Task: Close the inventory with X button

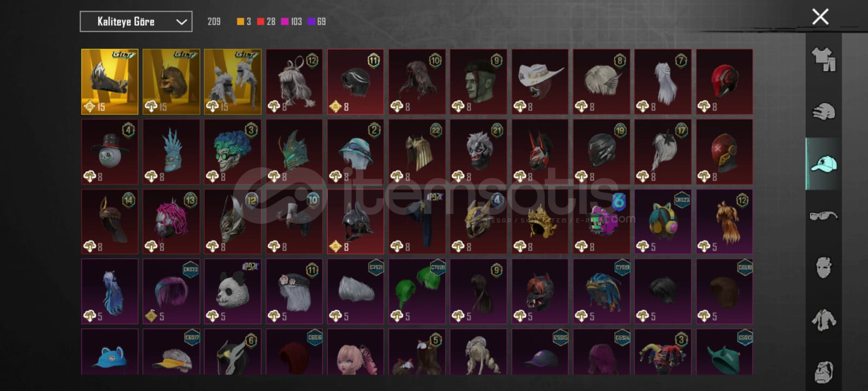Action: coord(820,17)
